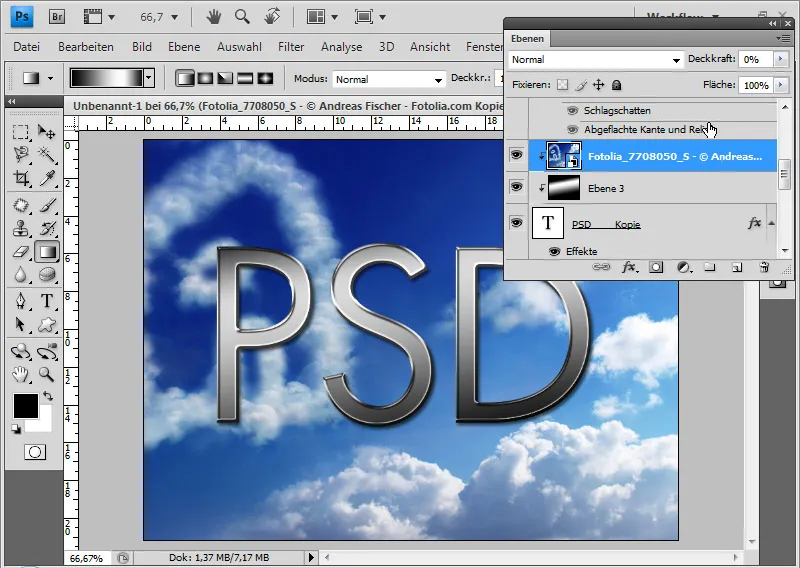Select the Zoom tool in toolbox
Image resolution: width=800 pixels, height=568 pixels.
pyautogui.click(x=46, y=375)
